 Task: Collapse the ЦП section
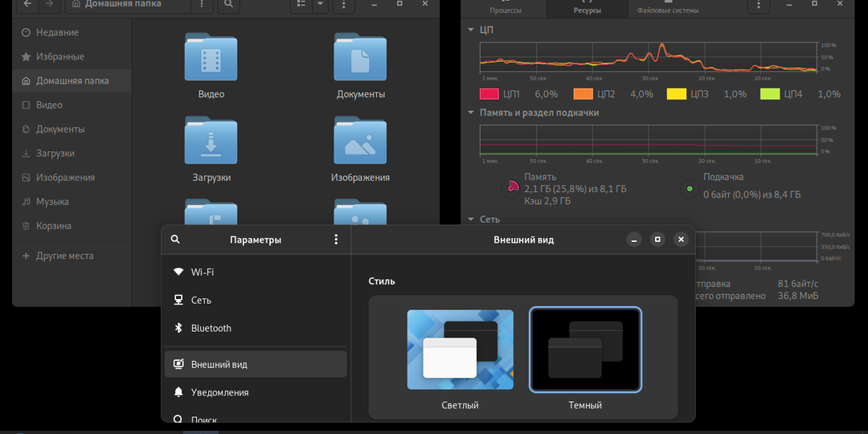coord(470,30)
